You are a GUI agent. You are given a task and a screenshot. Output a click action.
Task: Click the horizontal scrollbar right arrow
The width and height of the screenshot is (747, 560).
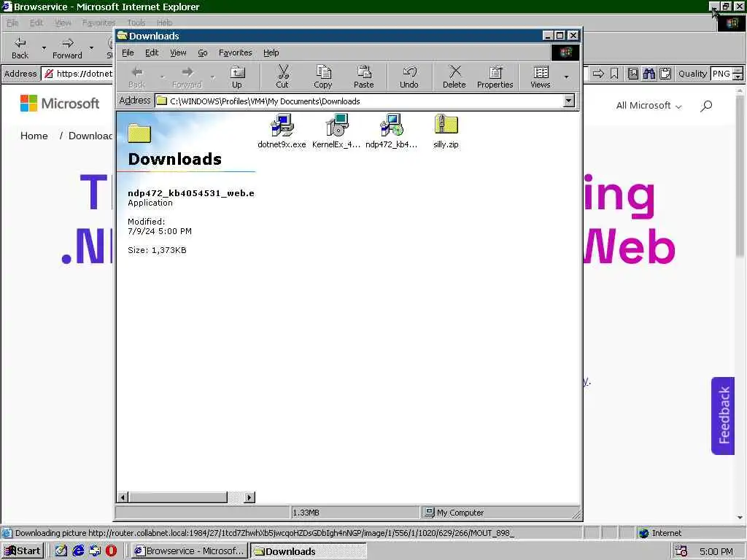(x=249, y=497)
